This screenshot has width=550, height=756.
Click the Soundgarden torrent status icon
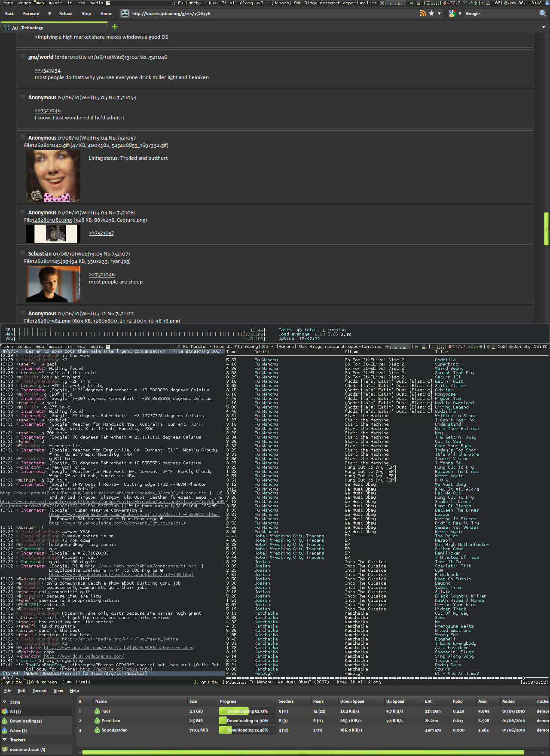pos(97,730)
